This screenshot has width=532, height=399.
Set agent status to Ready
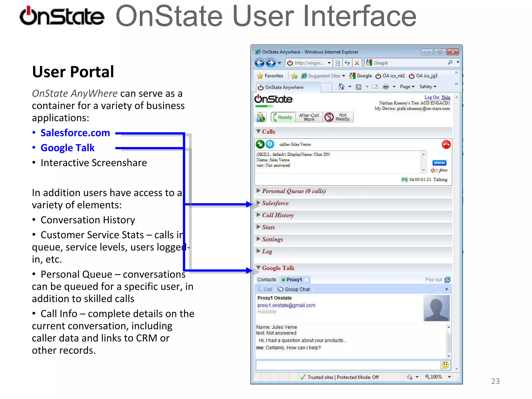pyautogui.click(x=283, y=117)
